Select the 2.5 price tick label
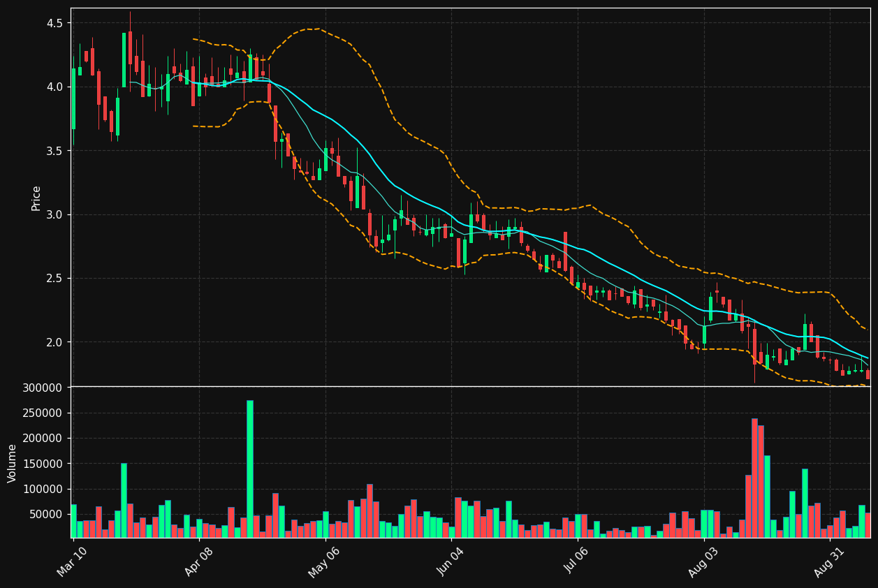 tap(55, 278)
